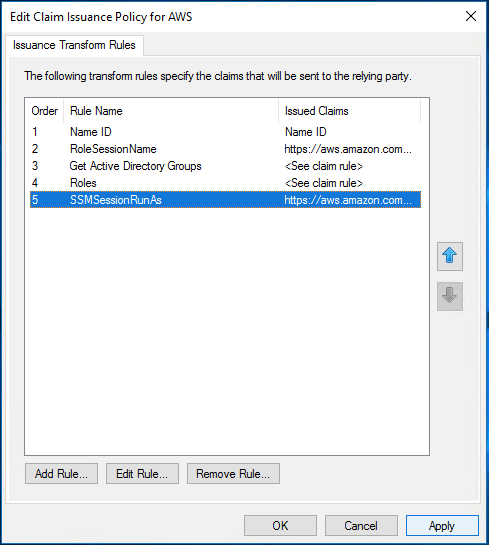Cancel the claim policy edits
The width and height of the screenshot is (489, 545).
point(361,526)
